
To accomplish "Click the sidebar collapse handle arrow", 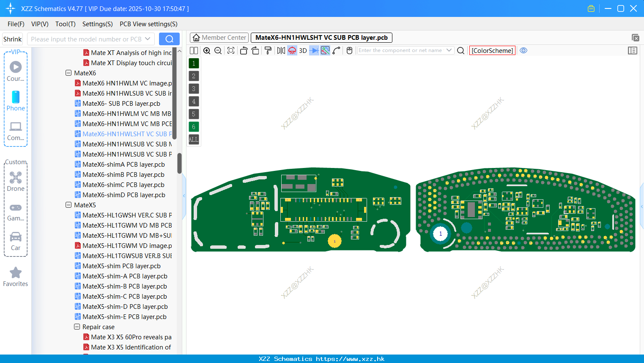I will (x=184, y=195).
